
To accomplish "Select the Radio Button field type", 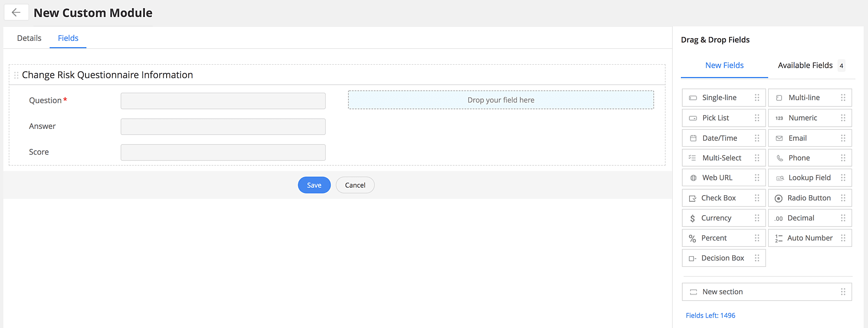I will (x=809, y=198).
